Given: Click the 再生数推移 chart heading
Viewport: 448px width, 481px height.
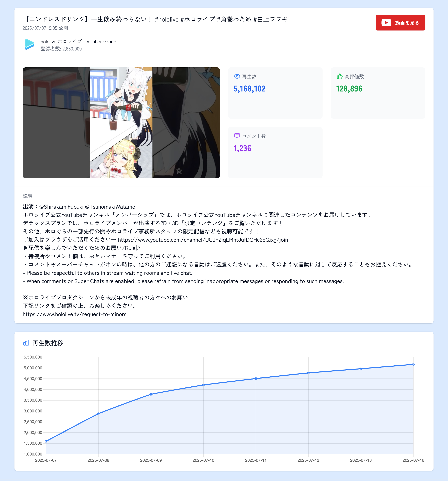Looking at the screenshot, I should coord(48,343).
